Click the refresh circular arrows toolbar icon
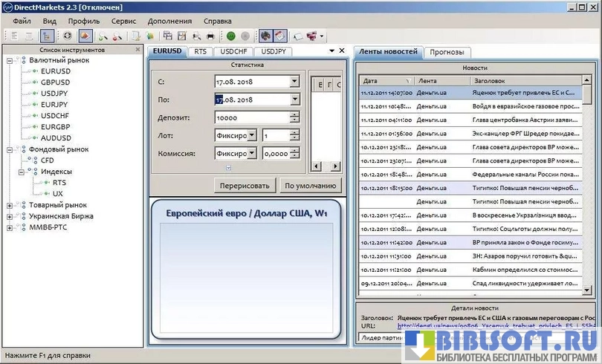The height and width of the screenshot is (364, 602). [68, 36]
